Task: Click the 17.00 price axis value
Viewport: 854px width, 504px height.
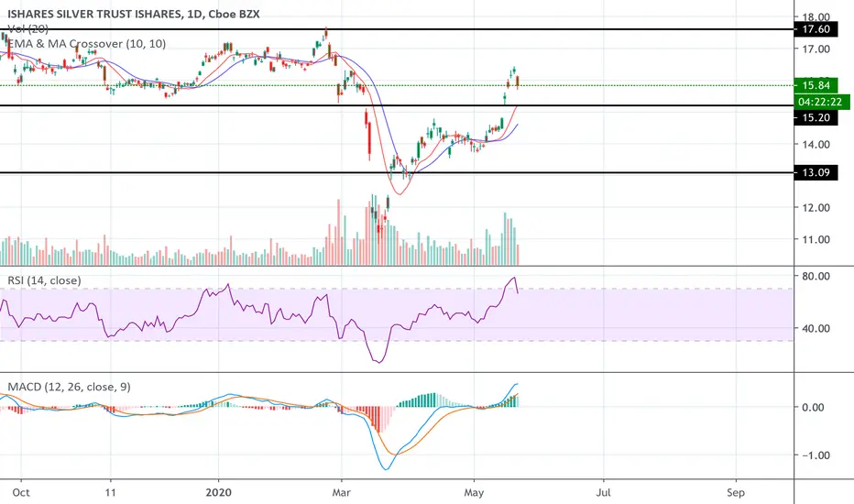Action: point(816,49)
